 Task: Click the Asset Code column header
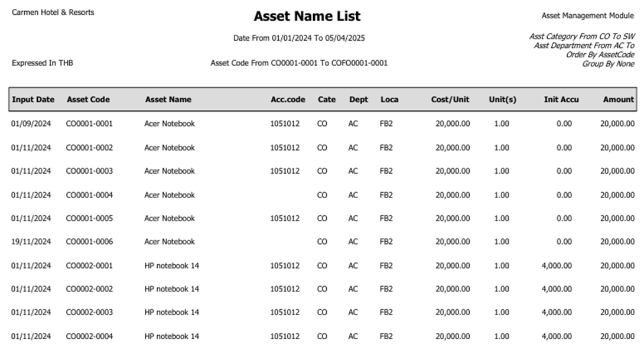[x=88, y=100]
